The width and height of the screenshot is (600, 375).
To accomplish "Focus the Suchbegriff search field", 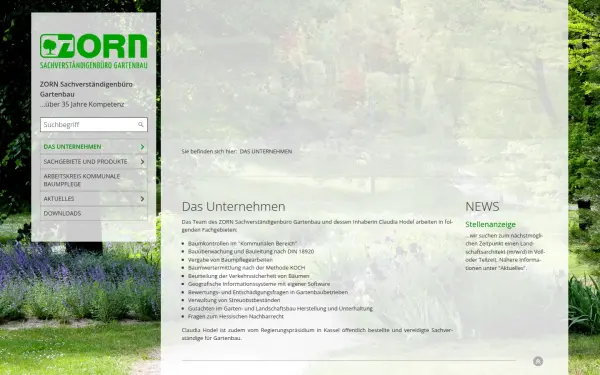I will (94, 125).
